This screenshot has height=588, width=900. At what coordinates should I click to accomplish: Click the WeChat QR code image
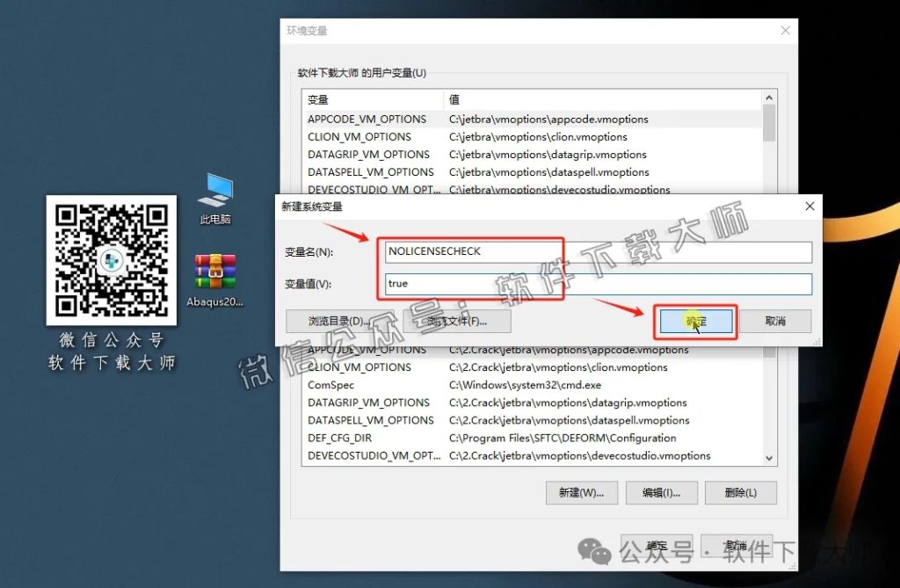[111, 259]
